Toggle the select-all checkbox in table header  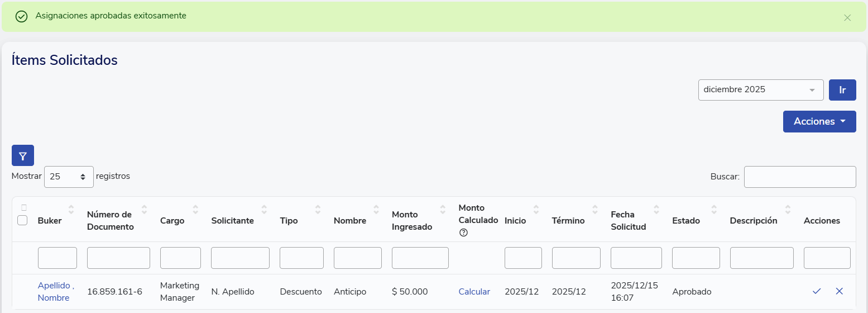(x=22, y=220)
